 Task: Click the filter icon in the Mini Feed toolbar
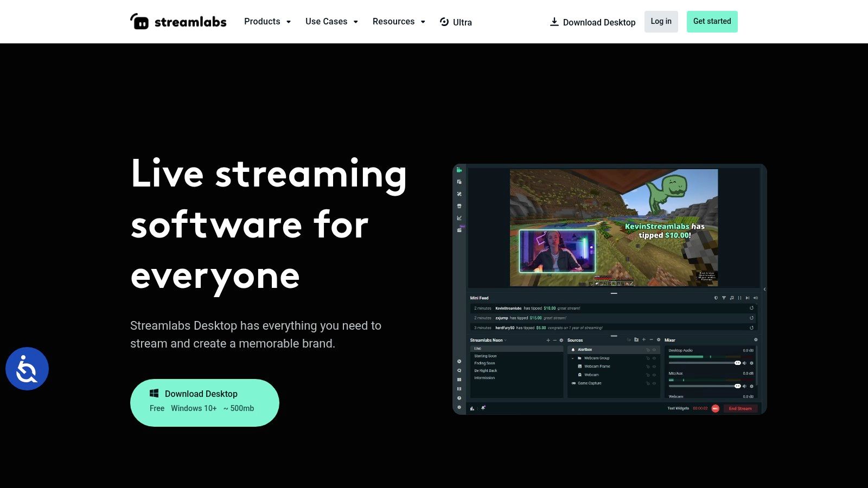[x=724, y=298]
